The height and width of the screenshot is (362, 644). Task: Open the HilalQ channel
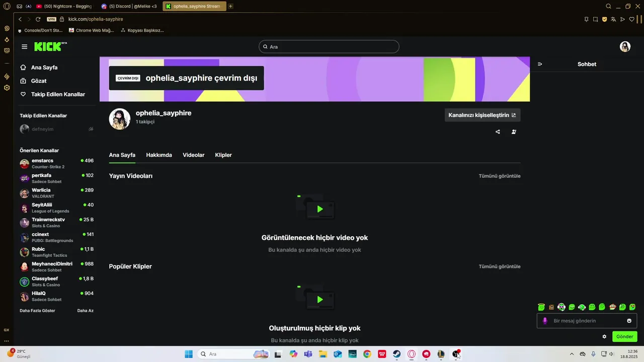tap(57, 296)
